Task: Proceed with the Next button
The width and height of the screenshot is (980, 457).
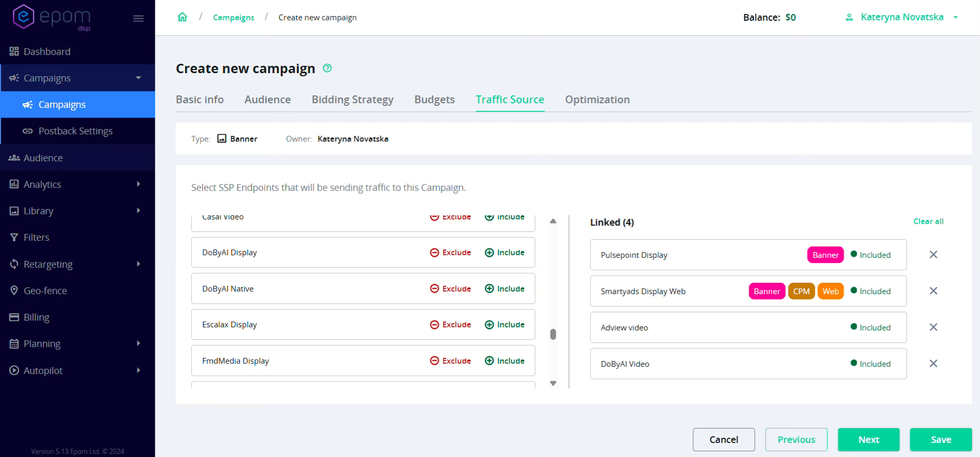Action: point(869,439)
